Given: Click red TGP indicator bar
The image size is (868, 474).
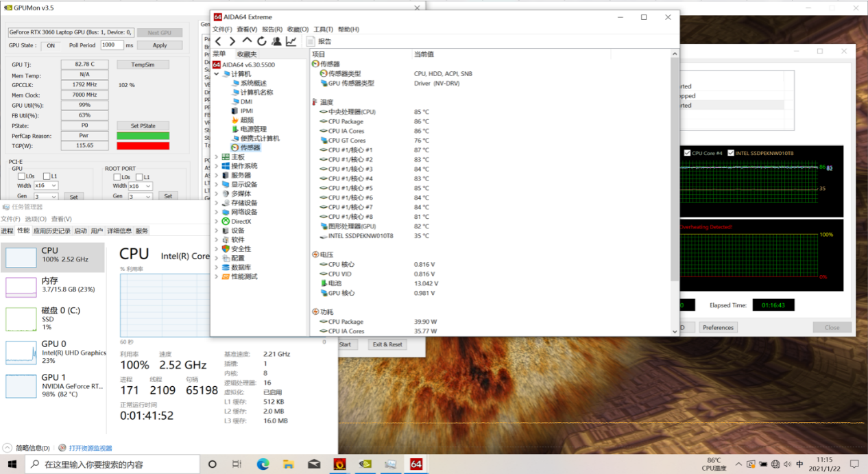Looking at the screenshot, I should [x=143, y=145].
